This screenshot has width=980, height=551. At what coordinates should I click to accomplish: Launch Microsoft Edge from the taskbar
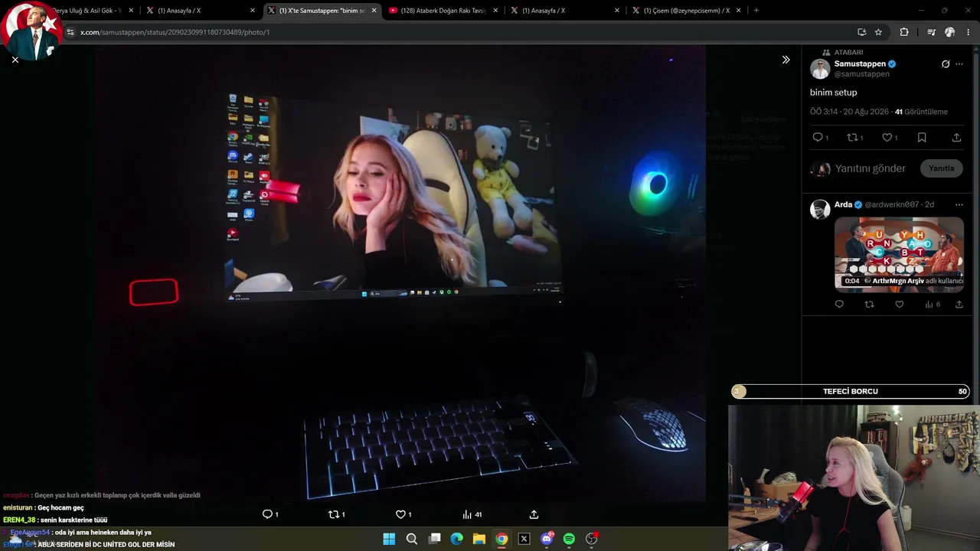click(457, 539)
